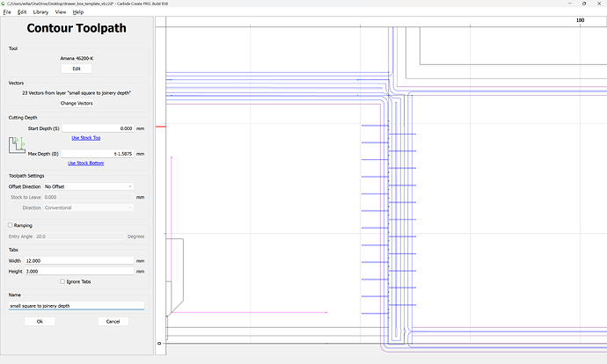Open the Offset Direction dropdown

click(x=88, y=186)
